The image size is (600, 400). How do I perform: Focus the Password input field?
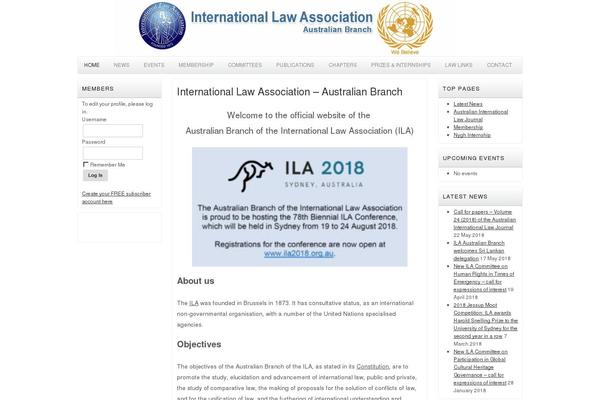point(113,153)
